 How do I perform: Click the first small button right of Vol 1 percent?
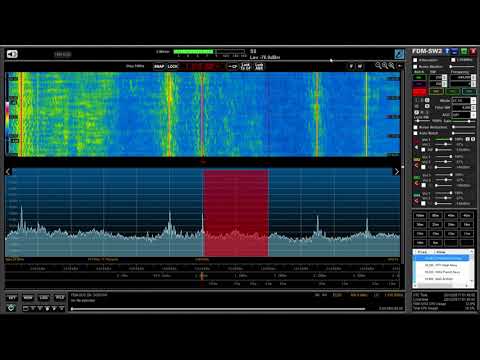(x=467, y=139)
